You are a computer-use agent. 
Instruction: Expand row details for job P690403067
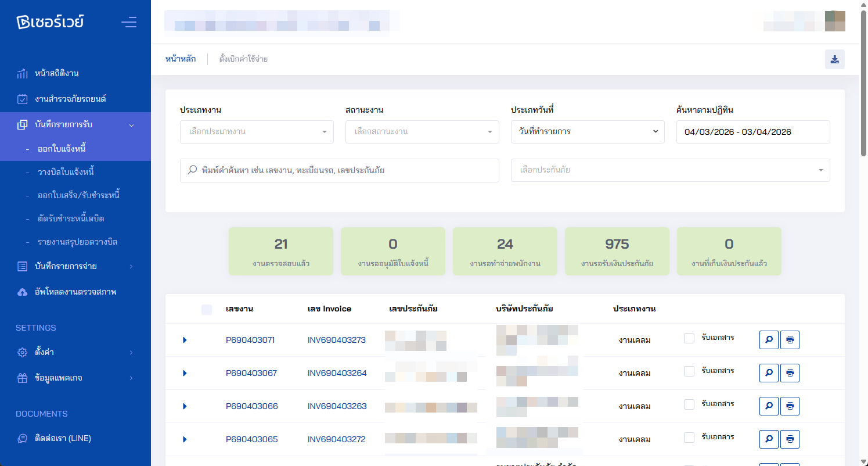(x=185, y=373)
